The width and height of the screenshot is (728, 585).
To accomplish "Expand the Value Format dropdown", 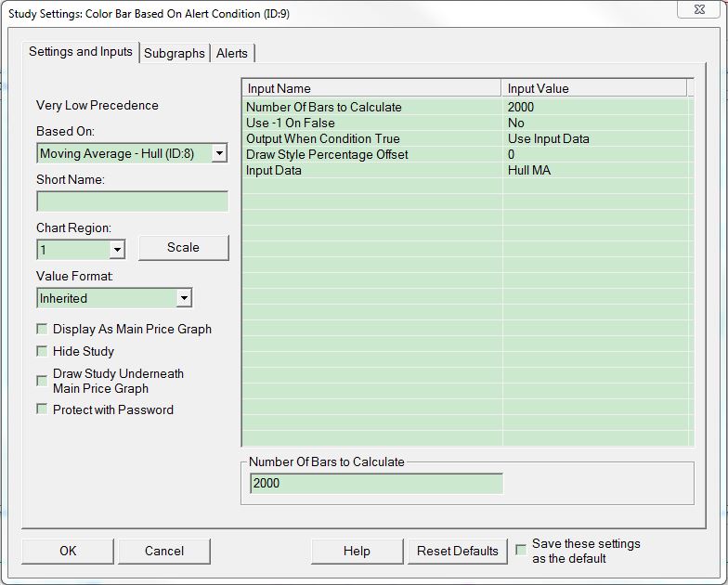I will (184, 298).
